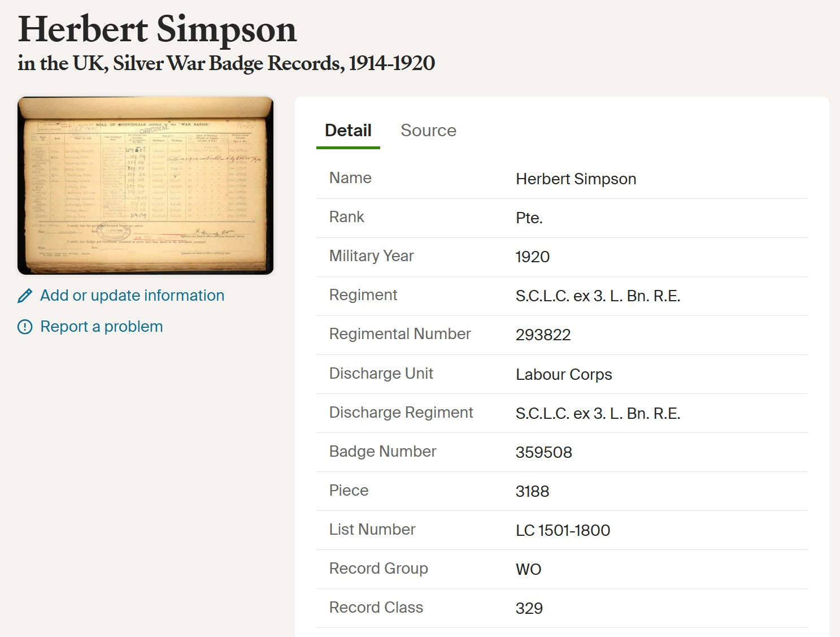This screenshot has width=840, height=637.
Task: Select the name value Herbert Simpson in table
Action: 576,179
